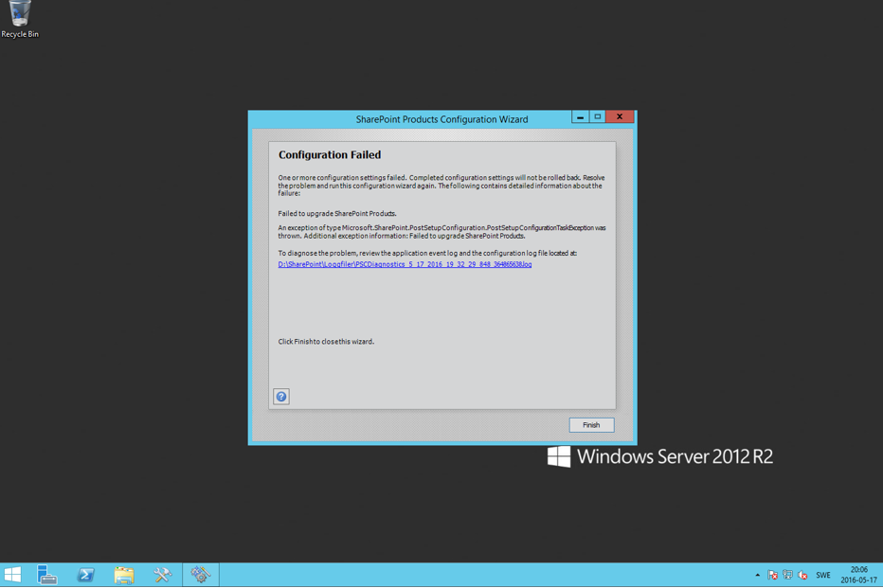Click the network status tray icon
Viewport: 883px width, 588px height.
787,576
